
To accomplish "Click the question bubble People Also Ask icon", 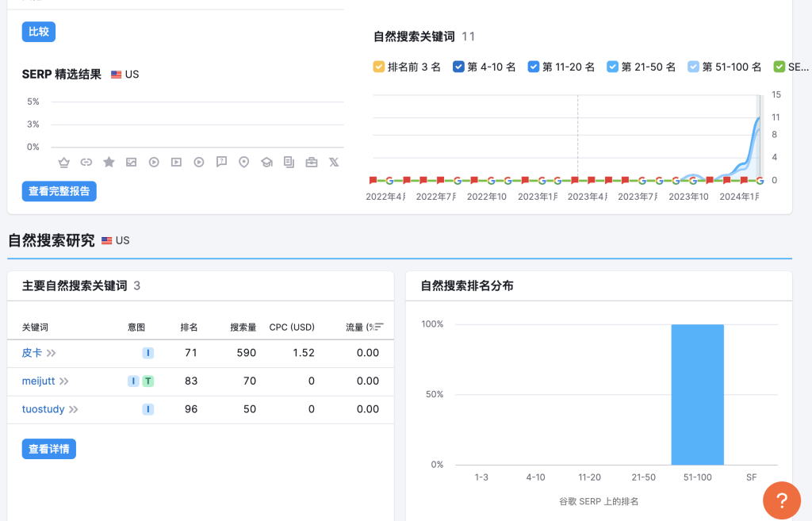I will tap(222, 162).
